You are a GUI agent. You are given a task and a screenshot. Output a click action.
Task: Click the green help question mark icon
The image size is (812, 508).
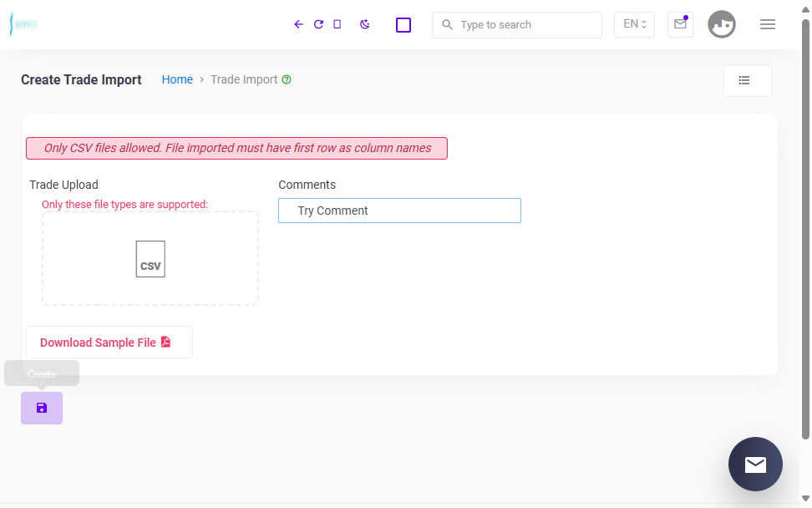287,79
